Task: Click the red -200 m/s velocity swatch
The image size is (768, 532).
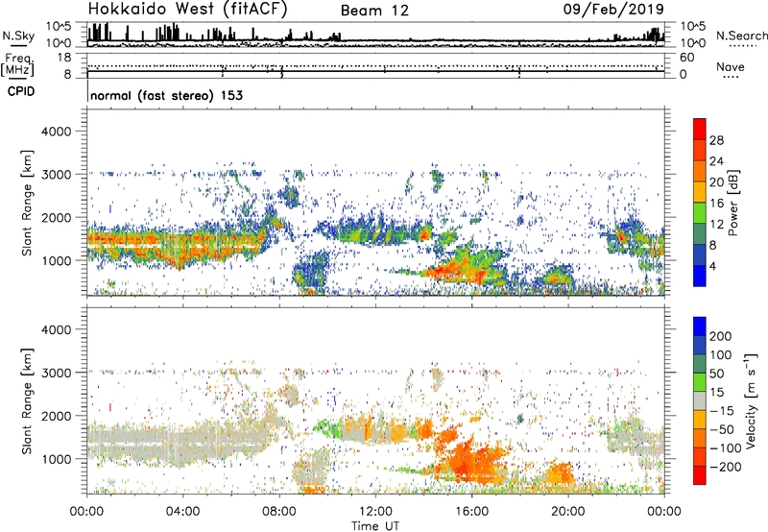Action: (x=700, y=475)
